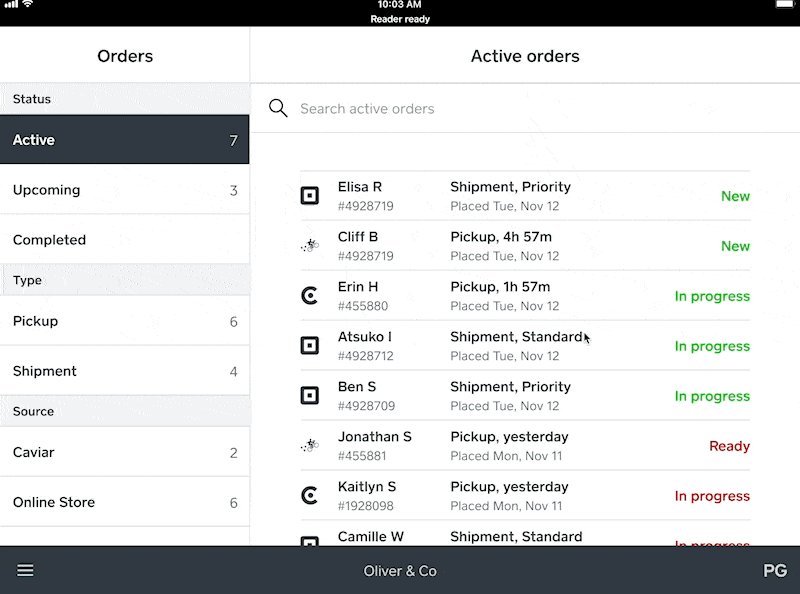Open Camille W's shipment order

coord(525,534)
